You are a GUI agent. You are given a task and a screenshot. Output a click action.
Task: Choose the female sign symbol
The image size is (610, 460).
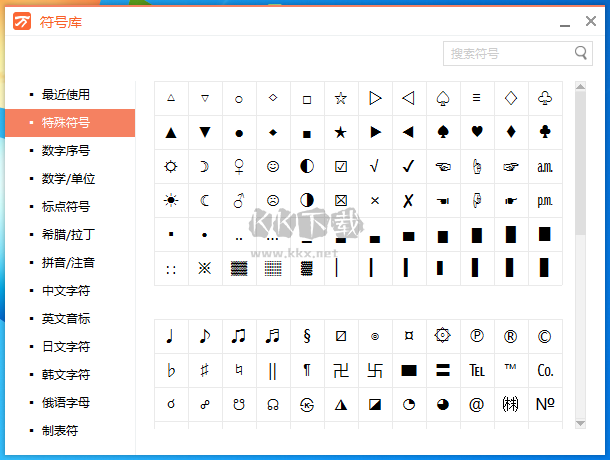[x=239, y=167]
